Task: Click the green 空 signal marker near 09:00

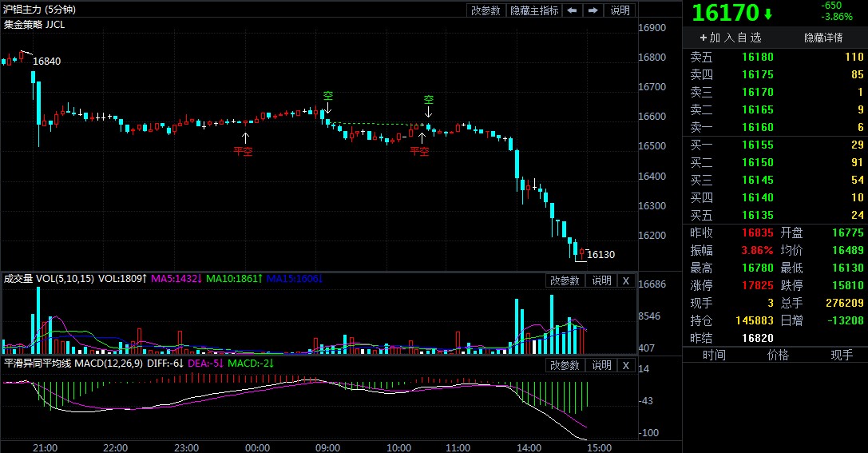Action: pos(327,96)
